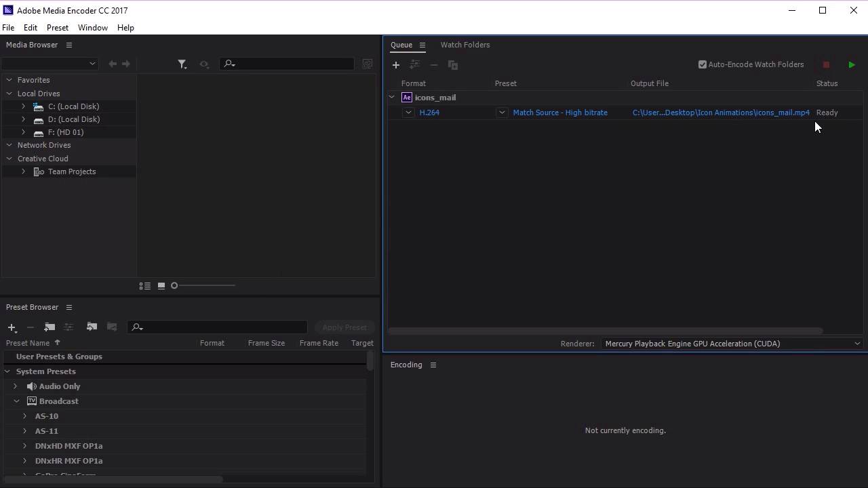Click the icons_mail.mp4 output file path
The width and height of the screenshot is (868, 488).
pos(720,113)
